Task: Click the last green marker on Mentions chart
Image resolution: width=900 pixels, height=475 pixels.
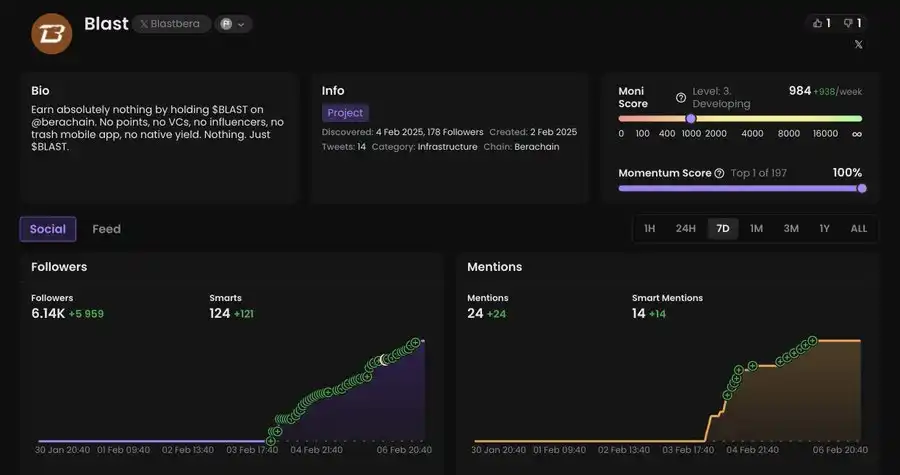Action: coord(812,341)
